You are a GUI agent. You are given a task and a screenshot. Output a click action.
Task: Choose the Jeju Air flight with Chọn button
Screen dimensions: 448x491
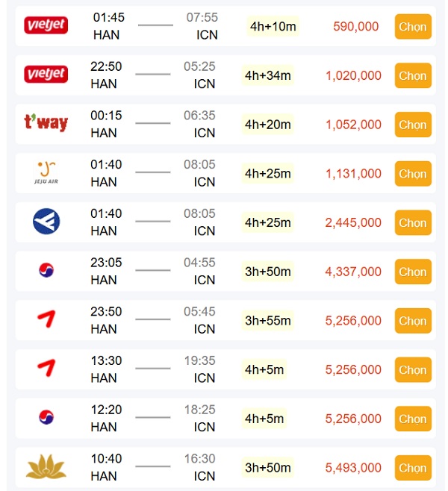(x=412, y=174)
